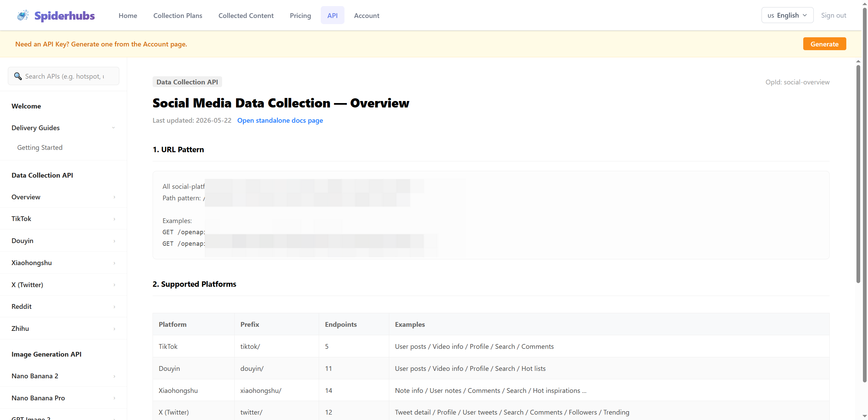Screen dimensions: 868x420
Task: Open Douyin in the sidebar
Action: 22,241
